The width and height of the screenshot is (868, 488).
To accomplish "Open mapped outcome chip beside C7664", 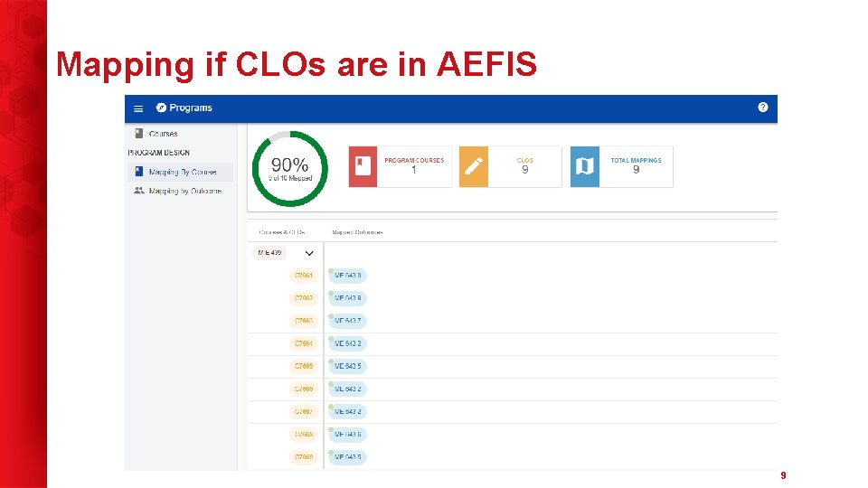I will click(347, 343).
